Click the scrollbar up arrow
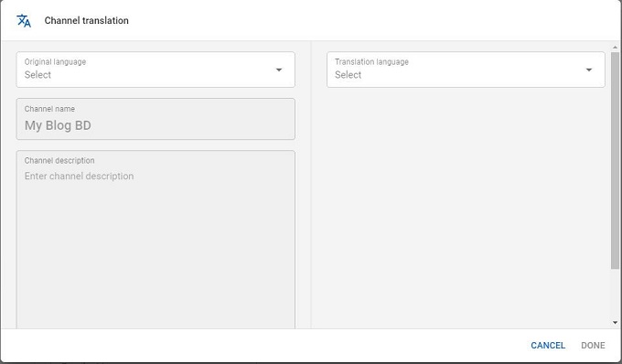Viewport: 622px width, 364px height. 616,48
